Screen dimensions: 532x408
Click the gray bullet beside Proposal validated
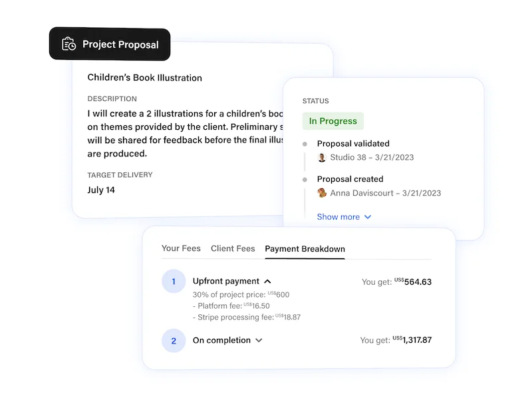(x=304, y=143)
